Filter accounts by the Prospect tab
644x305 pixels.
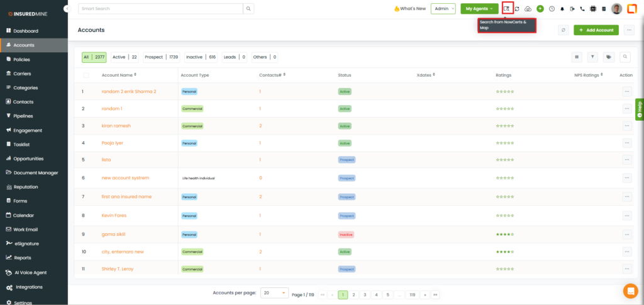pos(161,57)
